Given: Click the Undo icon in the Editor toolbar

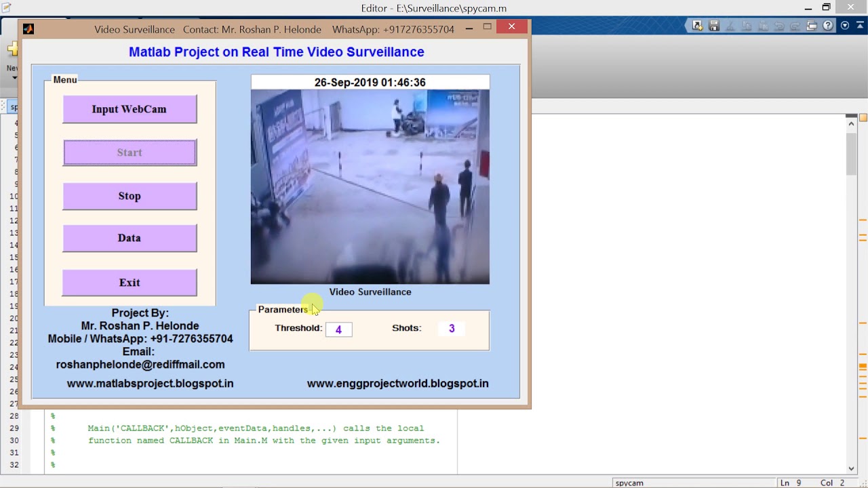Looking at the screenshot, I should click(x=779, y=26).
